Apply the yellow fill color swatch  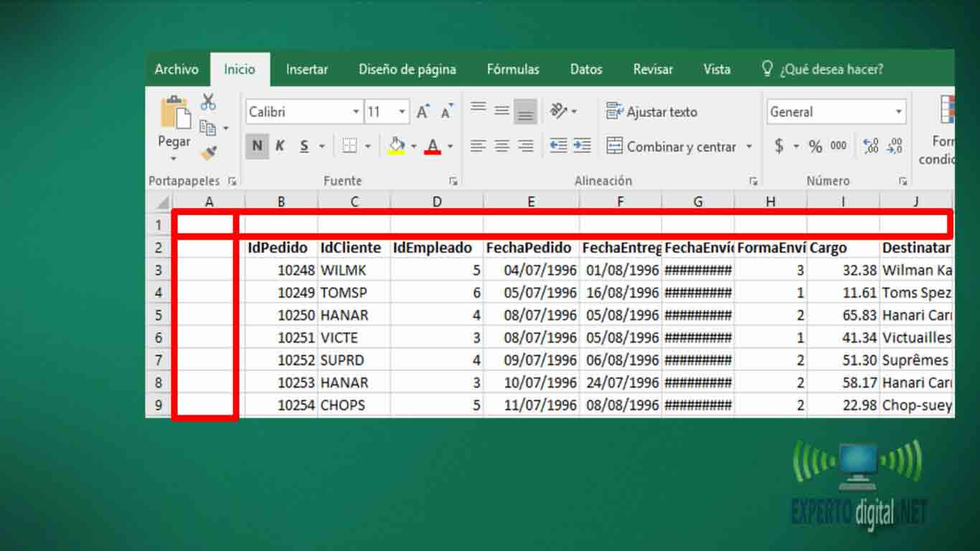point(397,146)
